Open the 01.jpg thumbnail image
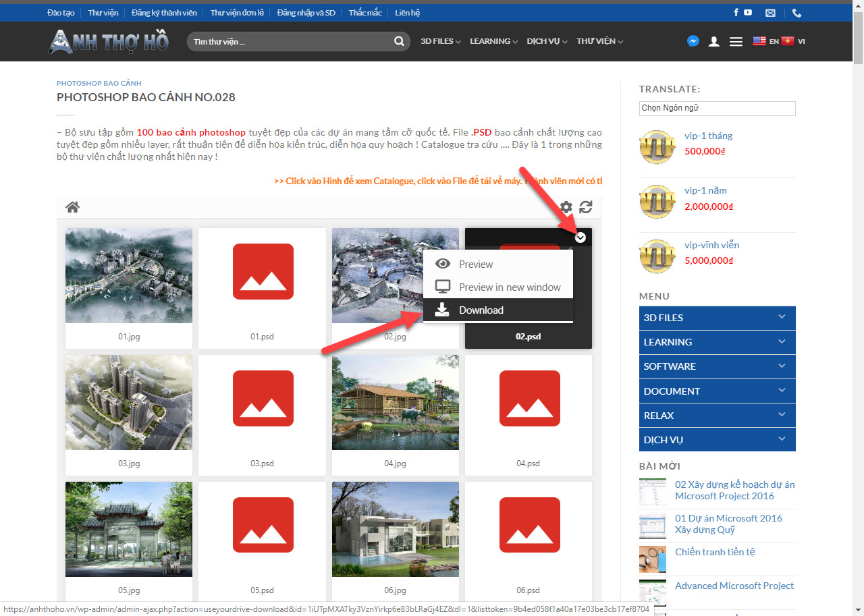The width and height of the screenshot is (864, 616). pos(129,275)
